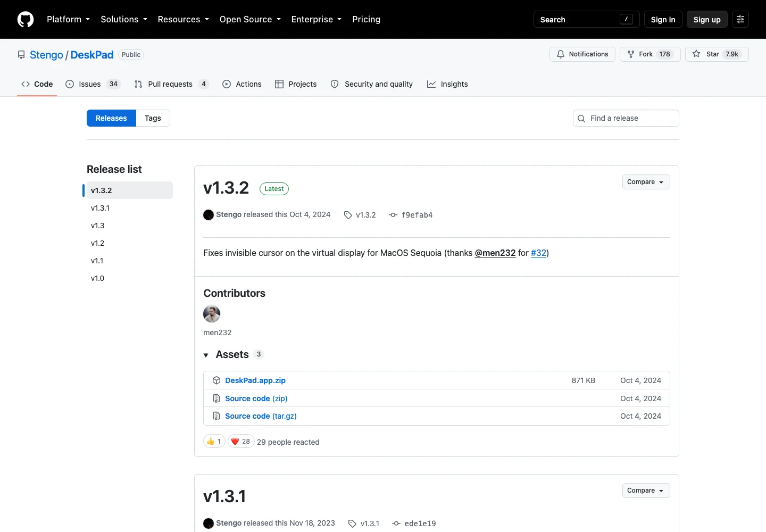The image size is (766, 532).
Task: Click the file icon beside Source code (zip)
Action: coord(217,398)
